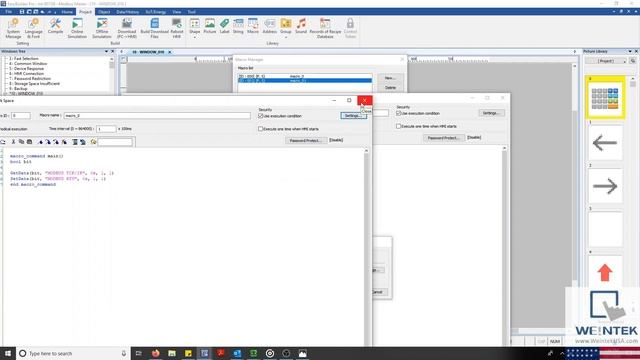Open the Sound library
Viewport: 640px width, 360px height.
(x=301, y=26)
